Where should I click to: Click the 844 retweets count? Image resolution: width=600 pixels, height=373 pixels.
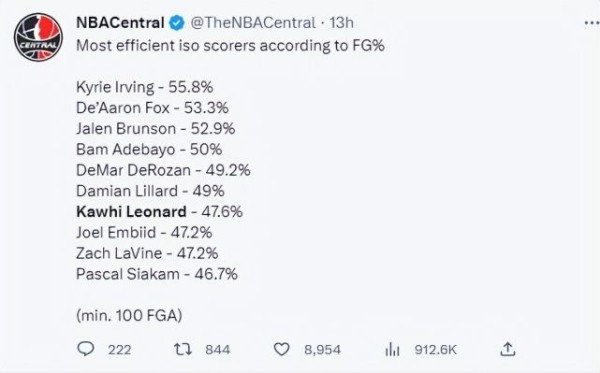[218, 350]
